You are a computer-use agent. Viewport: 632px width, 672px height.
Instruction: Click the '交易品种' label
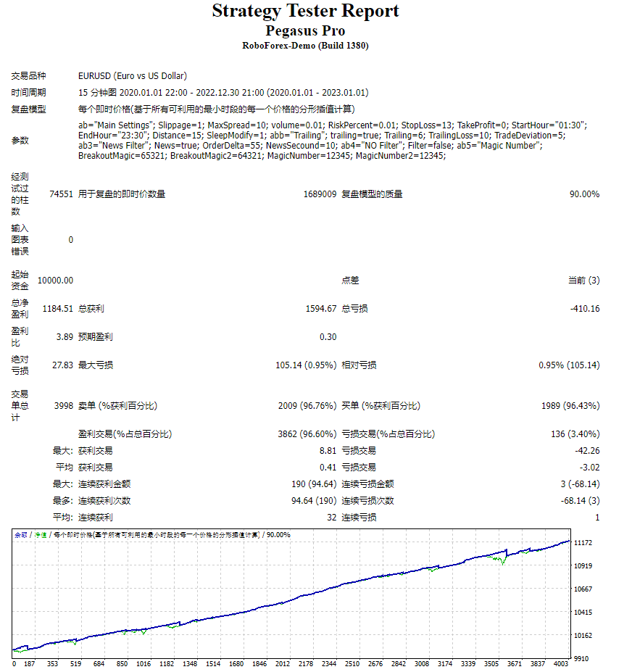(28, 76)
